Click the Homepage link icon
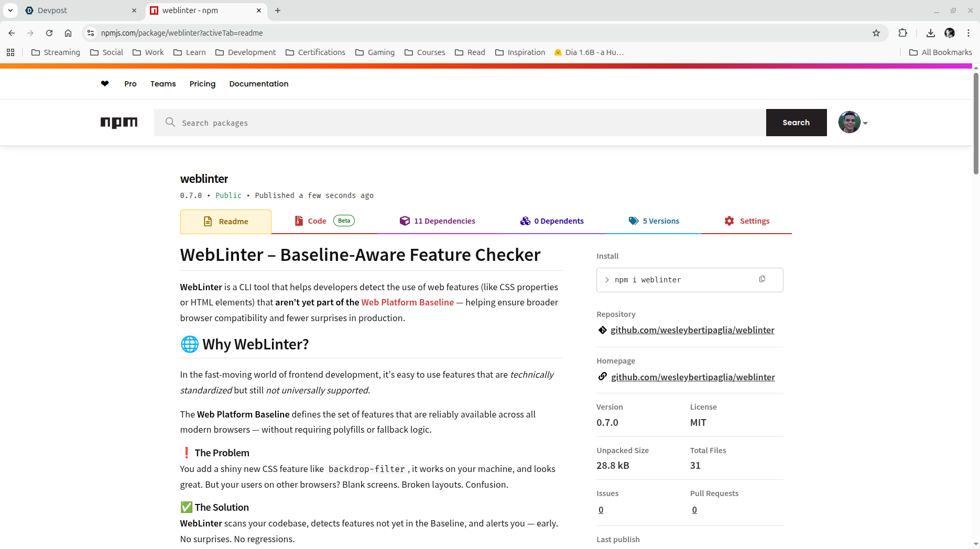Image resolution: width=980 pixels, height=549 pixels. click(603, 377)
